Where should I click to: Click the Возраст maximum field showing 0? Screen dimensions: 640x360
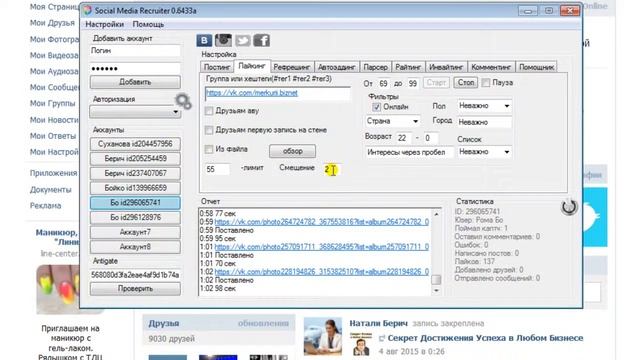click(x=431, y=138)
